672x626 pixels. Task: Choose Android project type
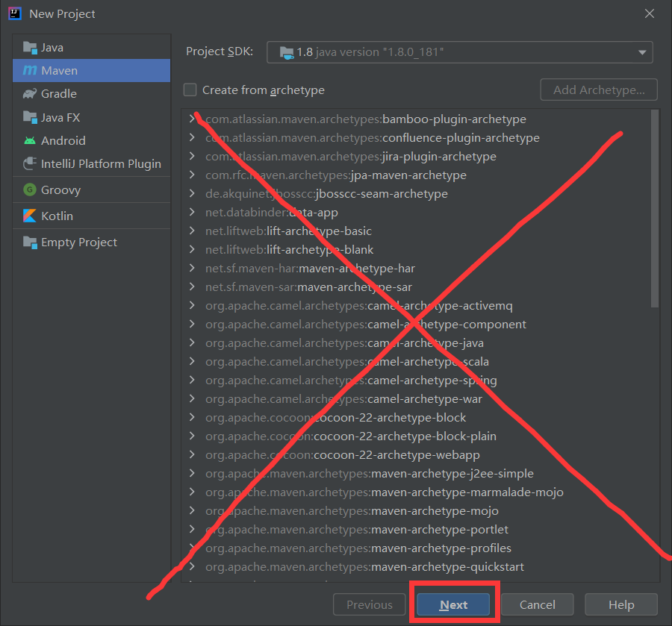91,140
